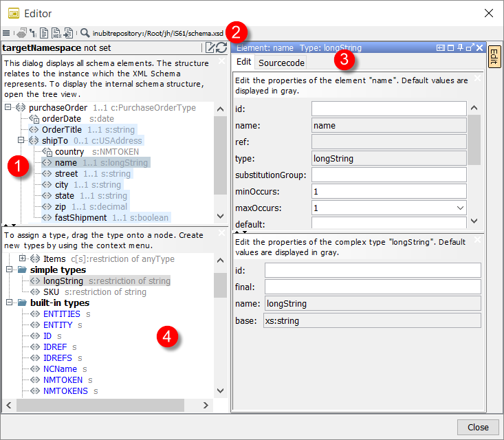Select the country attribute node

pyautogui.click(x=91, y=152)
